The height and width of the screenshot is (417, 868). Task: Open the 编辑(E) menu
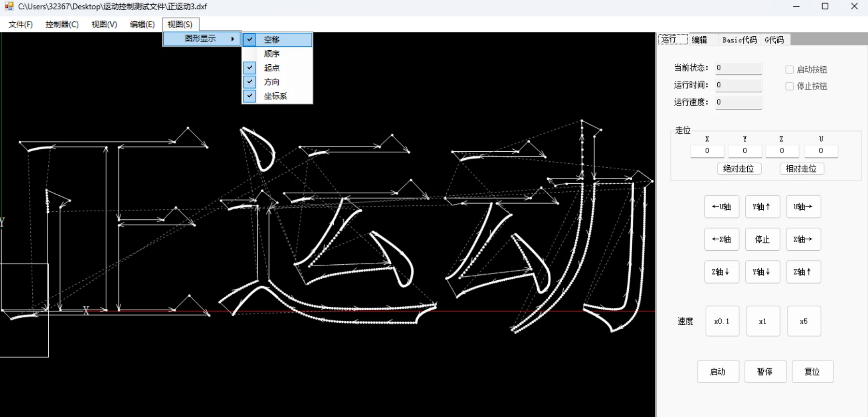tap(142, 24)
